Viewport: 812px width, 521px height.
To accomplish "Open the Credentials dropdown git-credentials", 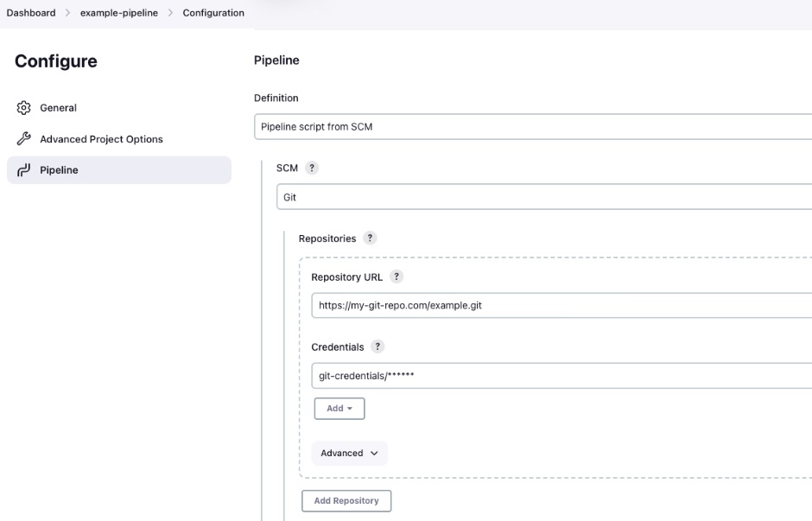I will tap(561, 376).
